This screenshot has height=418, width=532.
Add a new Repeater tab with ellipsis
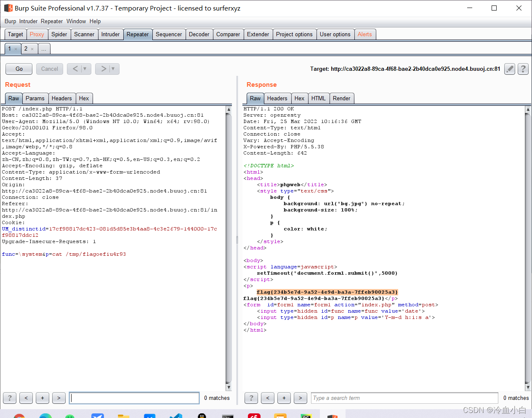coord(44,49)
